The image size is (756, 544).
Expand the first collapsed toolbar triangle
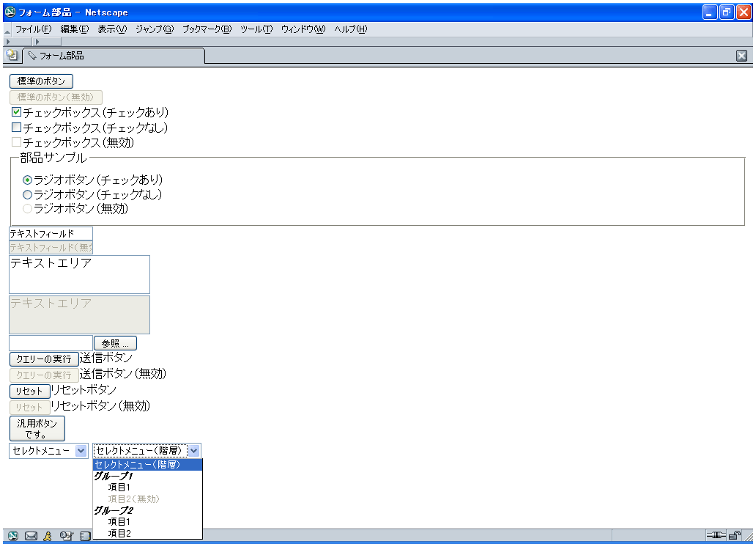point(8,42)
